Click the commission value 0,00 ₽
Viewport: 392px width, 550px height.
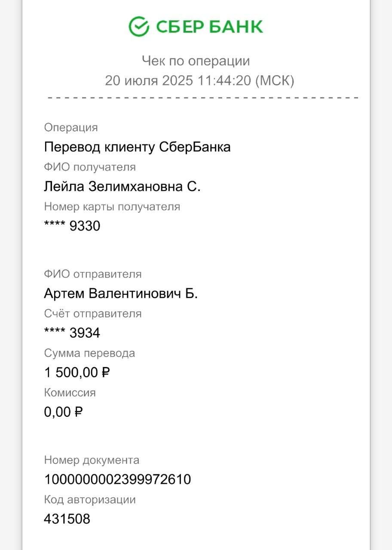tap(64, 412)
